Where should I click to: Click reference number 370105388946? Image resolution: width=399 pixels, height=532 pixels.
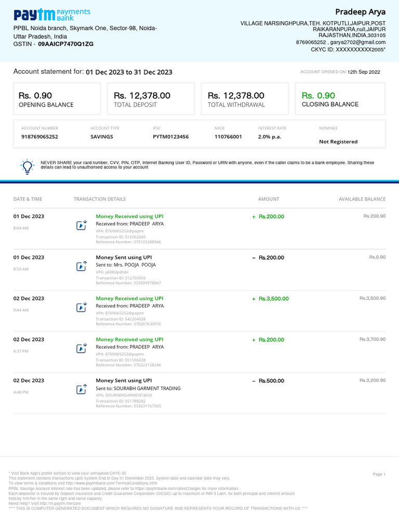click(x=147, y=242)
